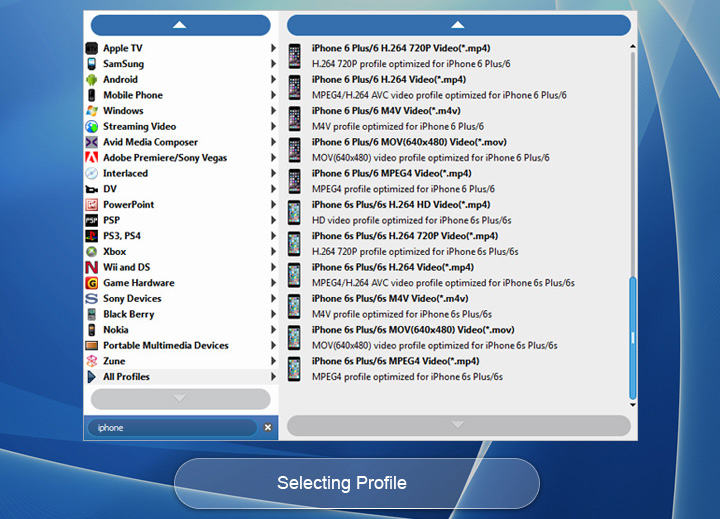Click the Selecting Profile button
The height and width of the screenshot is (519, 720).
point(357,483)
